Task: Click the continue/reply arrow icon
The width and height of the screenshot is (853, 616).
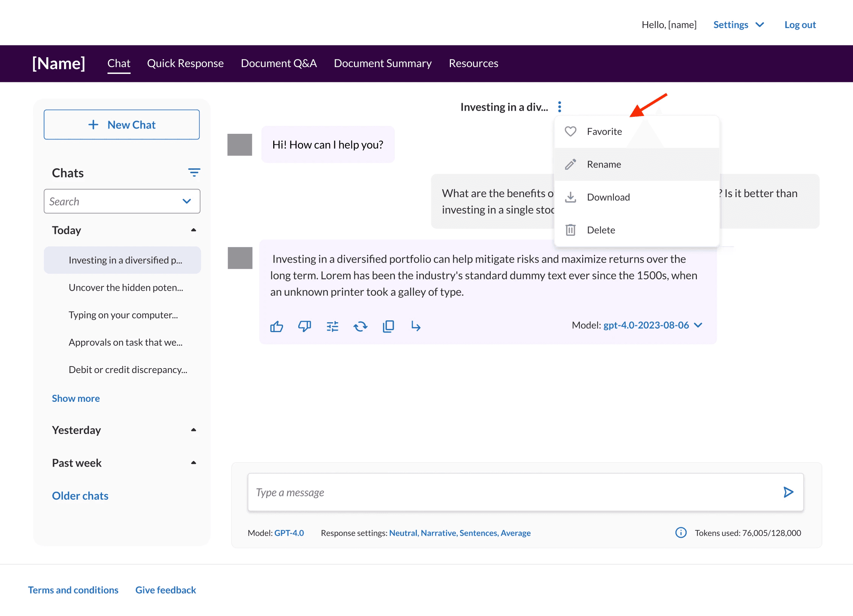Action: coord(416,326)
